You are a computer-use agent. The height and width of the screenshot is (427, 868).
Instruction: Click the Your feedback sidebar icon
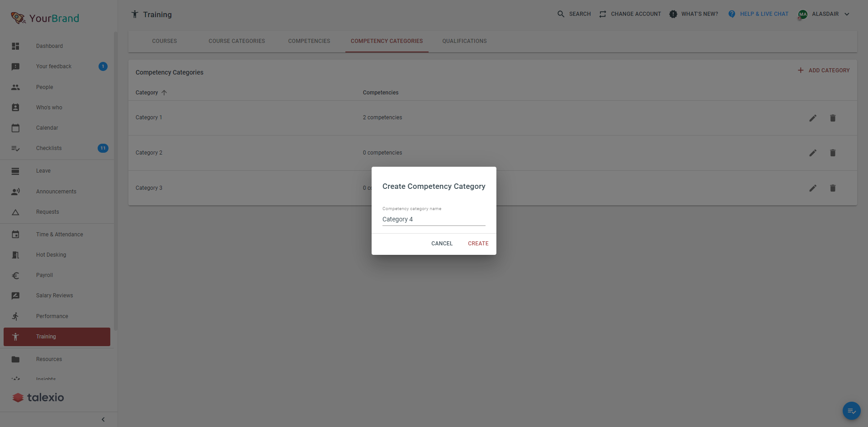click(15, 66)
